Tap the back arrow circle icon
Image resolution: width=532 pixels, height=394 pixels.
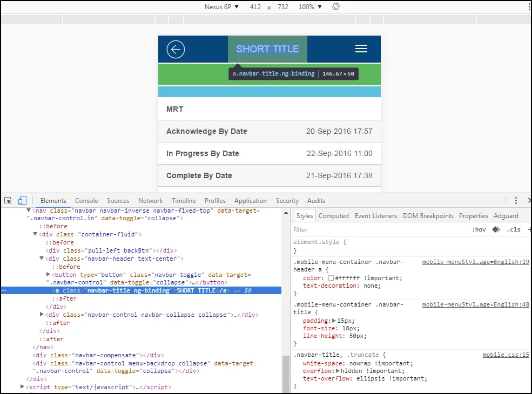[176, 49]
